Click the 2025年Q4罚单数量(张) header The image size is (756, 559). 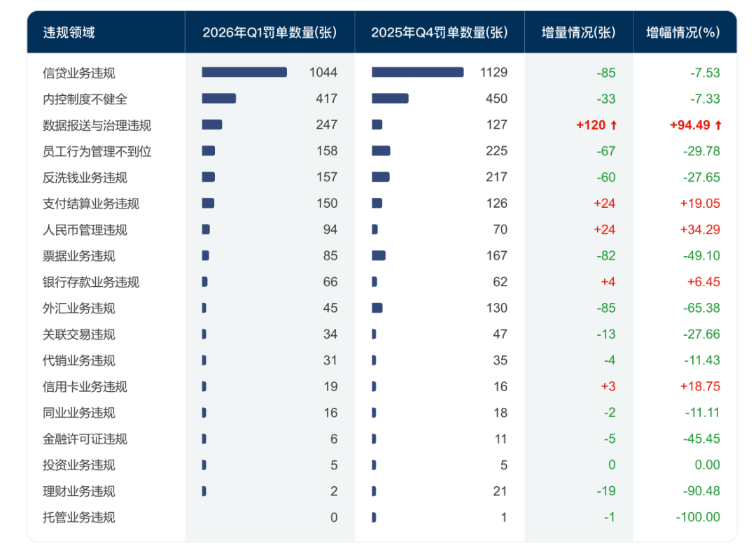(x=440, y=31)
